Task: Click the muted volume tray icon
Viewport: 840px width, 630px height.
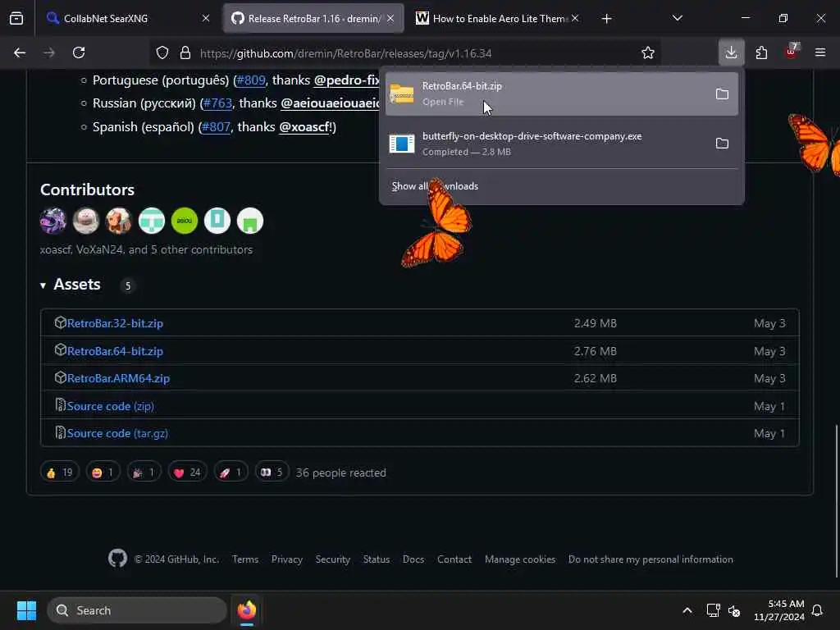Action: tap(734, 610)
